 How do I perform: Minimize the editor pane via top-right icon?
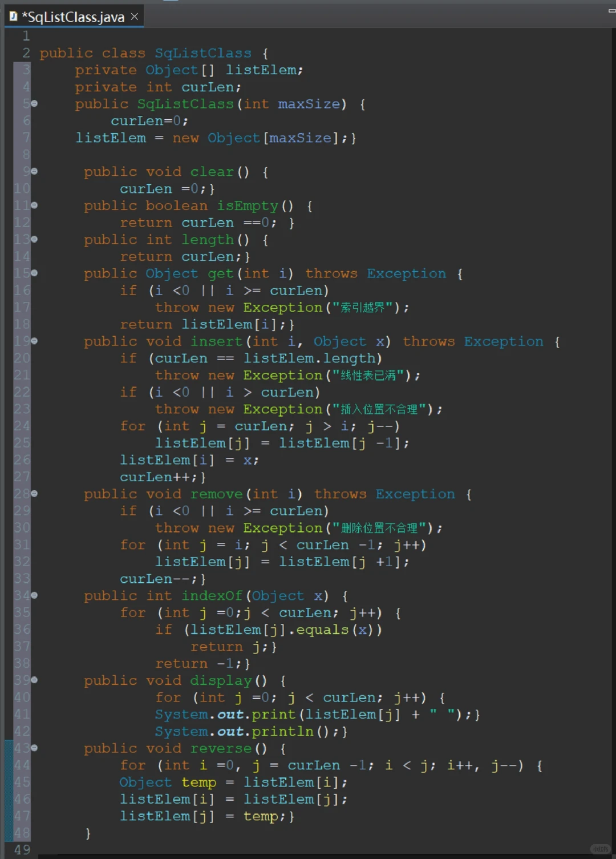[x=611, y=10]
